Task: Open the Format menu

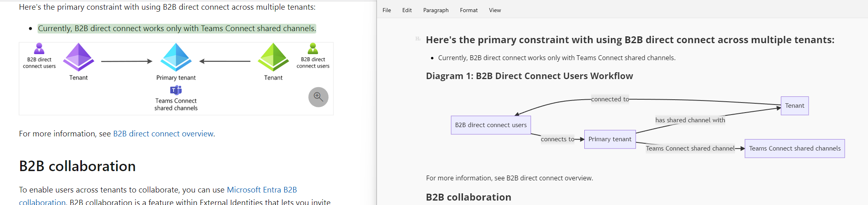Action: coord(469,10)
